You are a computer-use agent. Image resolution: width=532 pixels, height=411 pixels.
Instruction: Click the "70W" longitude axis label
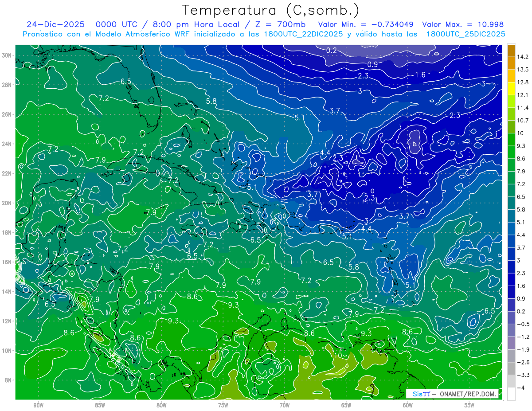coord(285,405)
